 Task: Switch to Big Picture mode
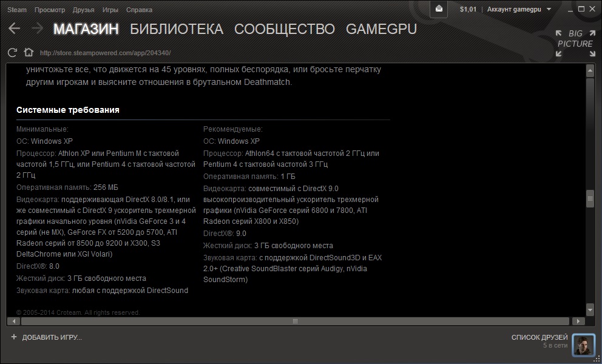[575, 43]
